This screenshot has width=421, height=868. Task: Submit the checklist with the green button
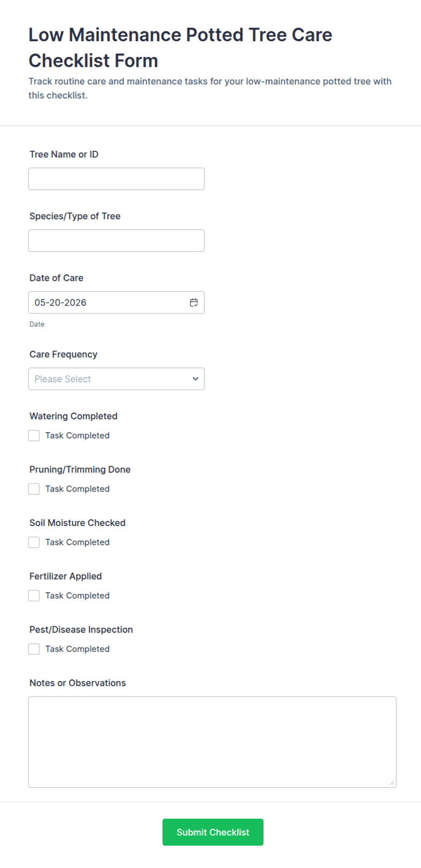click(213, 832)
